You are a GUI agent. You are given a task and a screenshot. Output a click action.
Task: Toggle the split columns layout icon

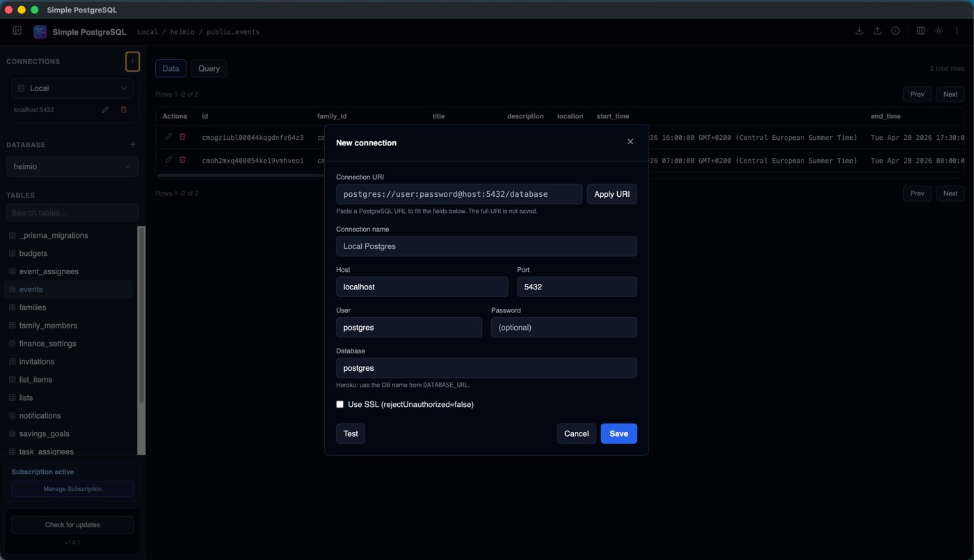(920, 31)
